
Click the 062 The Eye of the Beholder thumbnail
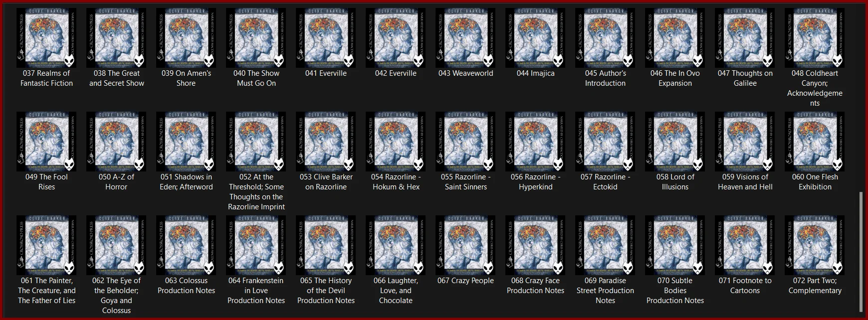116,245
